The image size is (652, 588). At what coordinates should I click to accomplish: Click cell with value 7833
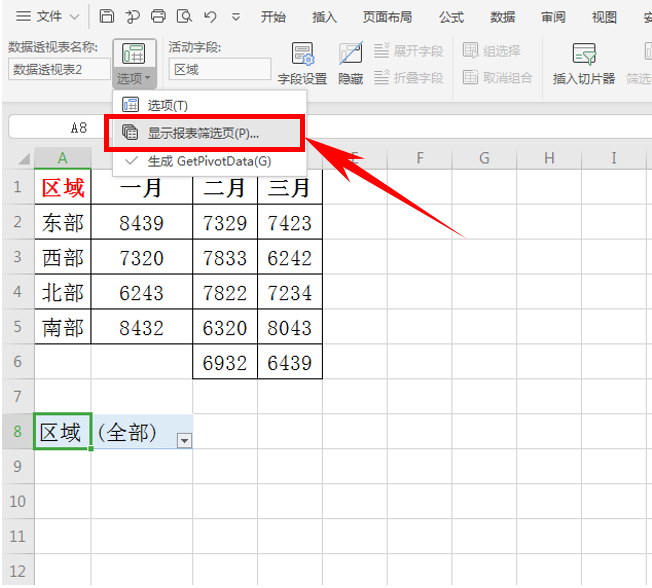click(225, 257)
